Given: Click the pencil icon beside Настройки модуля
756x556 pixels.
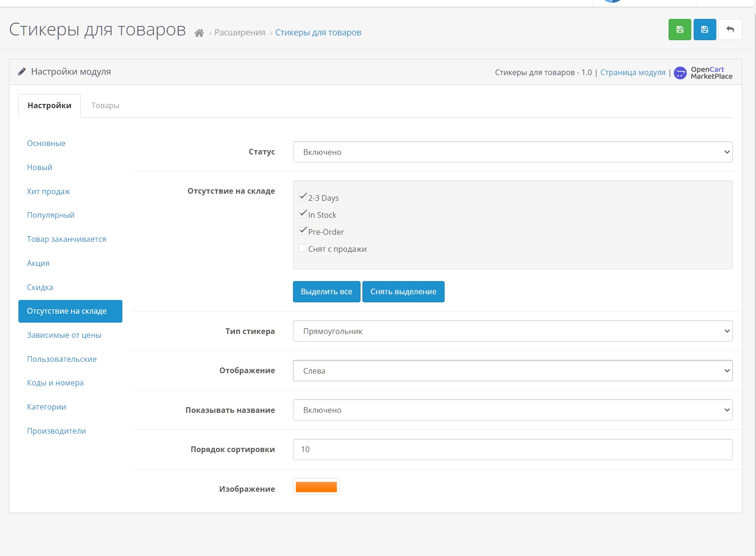Looking at the screenshot, I should tap(22, 72).
